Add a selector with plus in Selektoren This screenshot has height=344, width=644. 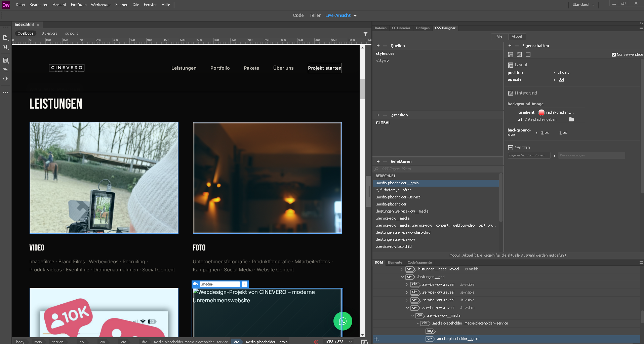tap(378, 161)
